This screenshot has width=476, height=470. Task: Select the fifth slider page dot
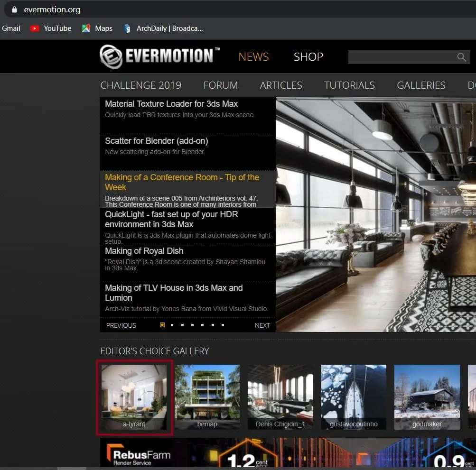coord(203,325)
